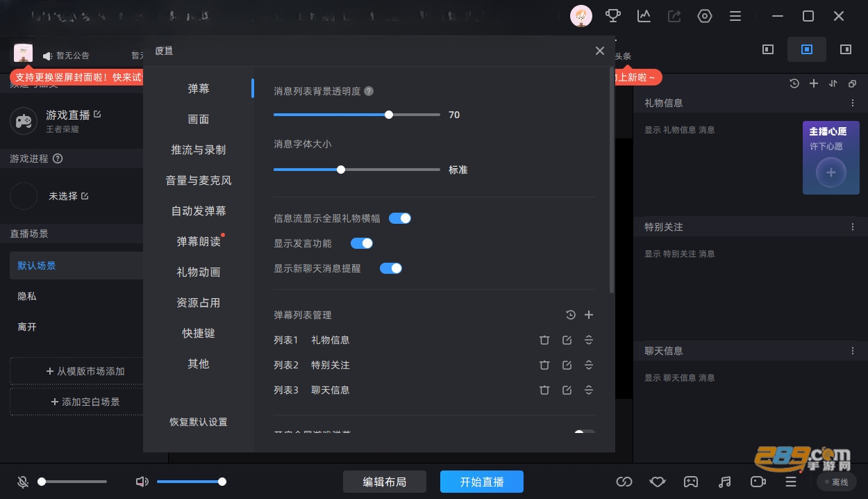Reset the danmaku list management

tap(571, 315)
